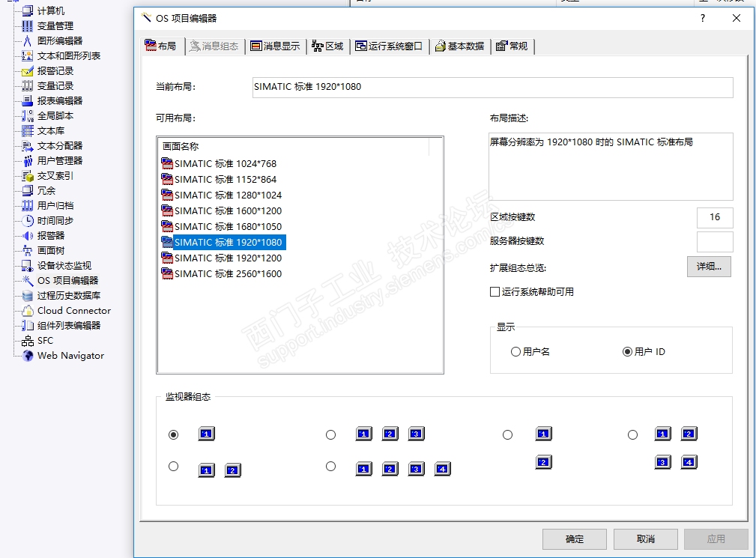The image size is (756, 558).
Task: Select 用户 ID display option
Action: point(627,352)
